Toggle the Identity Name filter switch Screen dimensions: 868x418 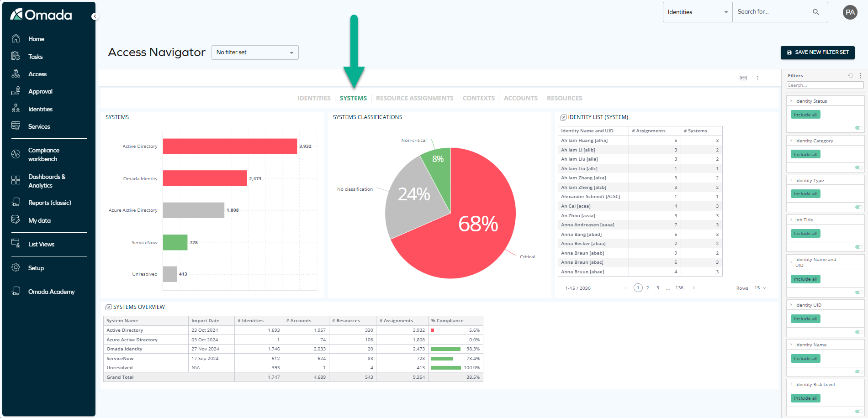pos(859,371)
